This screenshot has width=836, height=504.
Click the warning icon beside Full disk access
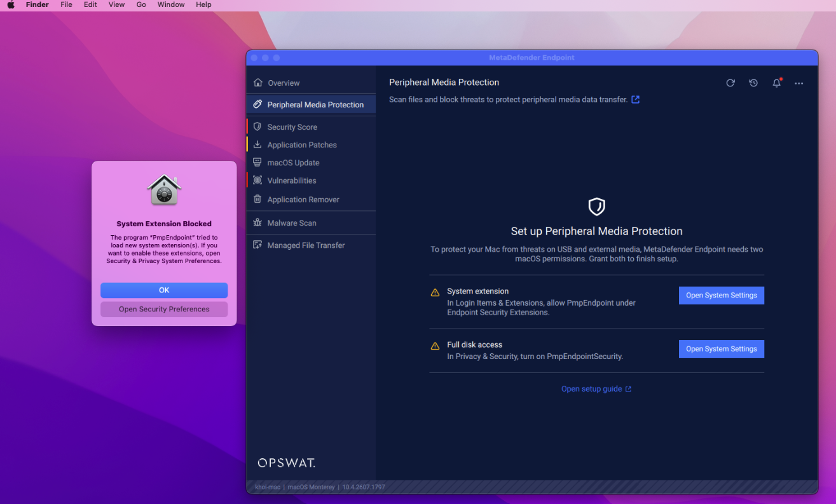coord(435,346)
